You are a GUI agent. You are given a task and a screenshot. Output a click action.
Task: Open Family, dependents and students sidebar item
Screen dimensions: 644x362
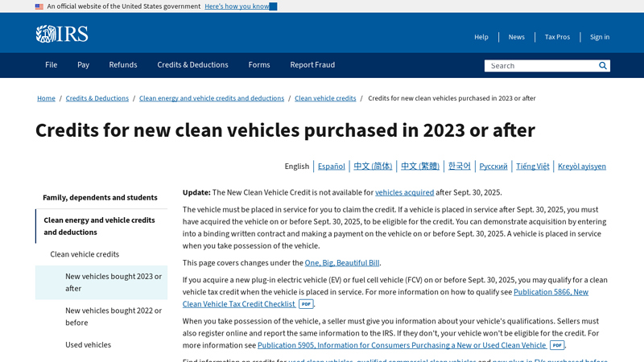pyautogui.click(x=101, y=197)
